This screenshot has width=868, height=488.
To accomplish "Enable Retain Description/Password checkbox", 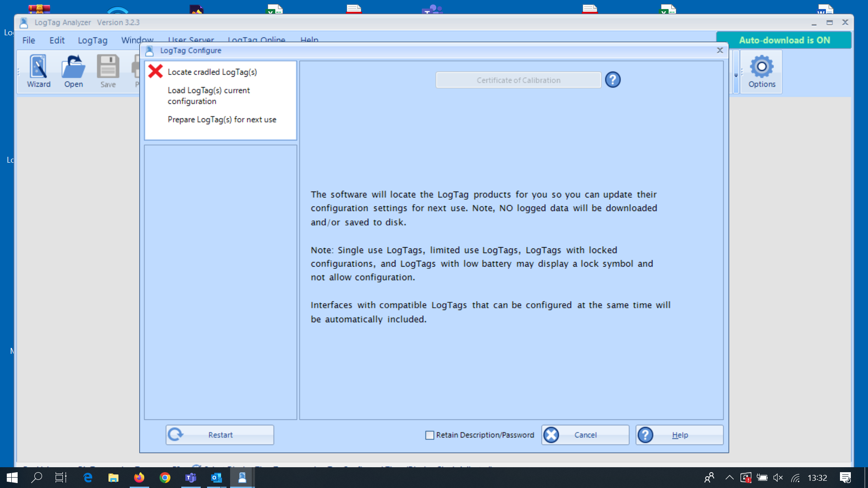I will click(429, 435).
